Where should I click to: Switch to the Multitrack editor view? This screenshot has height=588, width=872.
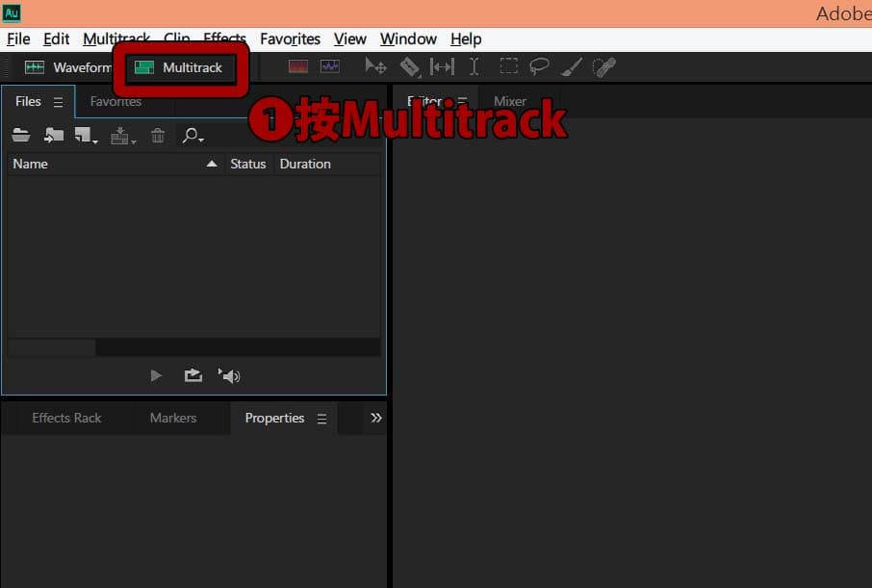point(179,68)
